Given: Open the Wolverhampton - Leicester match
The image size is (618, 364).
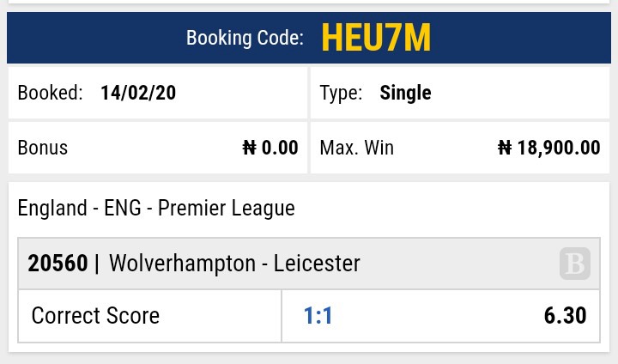Looking at the screenshot, I should pyautogui.click(x=234, y=264).
